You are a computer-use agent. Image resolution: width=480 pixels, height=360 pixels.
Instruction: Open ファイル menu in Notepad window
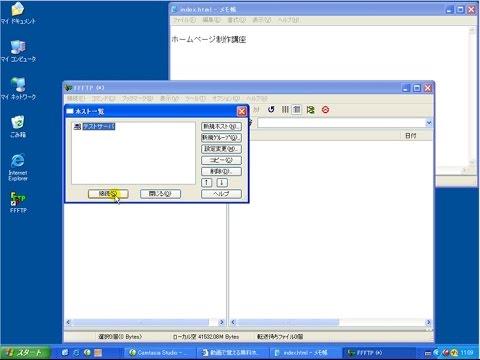184,20
